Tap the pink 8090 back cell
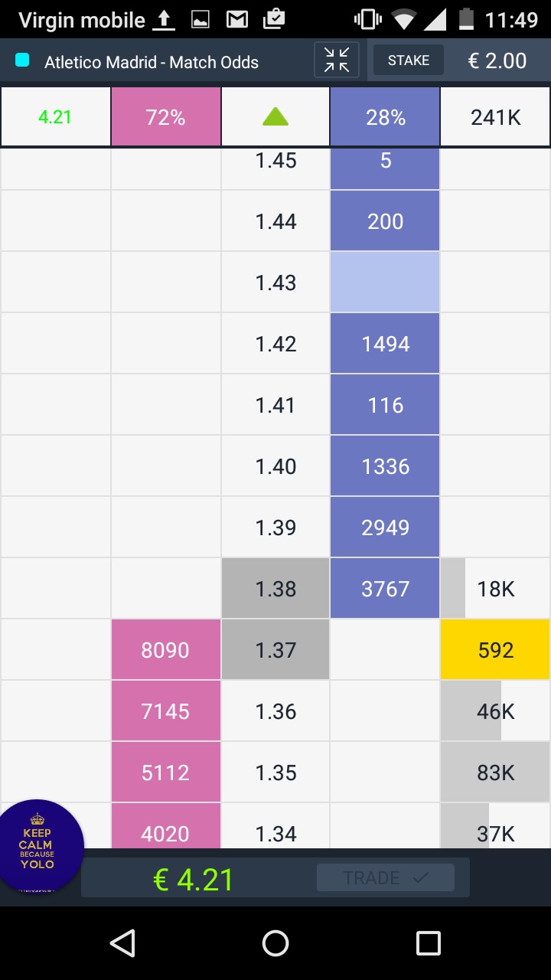The height and width of the screenshot is (980, 551). [166, 650]
